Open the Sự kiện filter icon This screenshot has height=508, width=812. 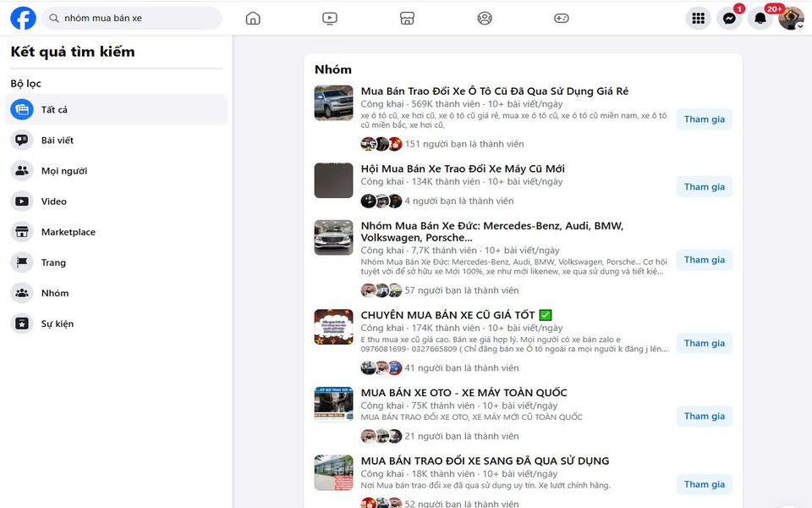point(22,323)
